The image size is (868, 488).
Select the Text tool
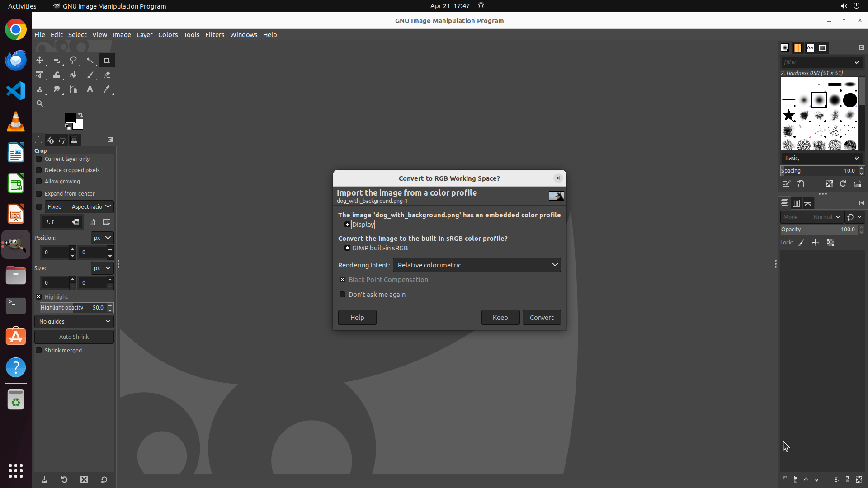(90, 89)
